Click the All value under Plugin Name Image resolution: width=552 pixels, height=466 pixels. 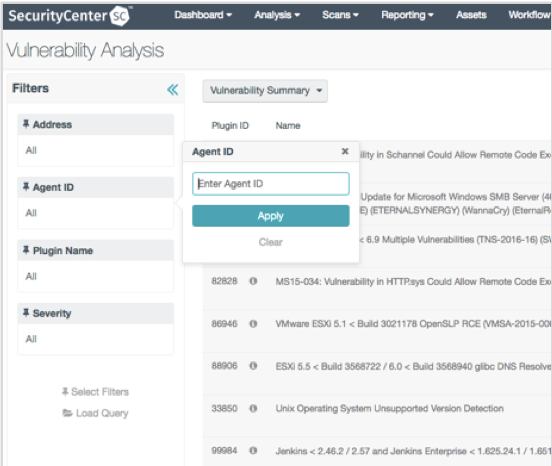(x=31, y=276)
